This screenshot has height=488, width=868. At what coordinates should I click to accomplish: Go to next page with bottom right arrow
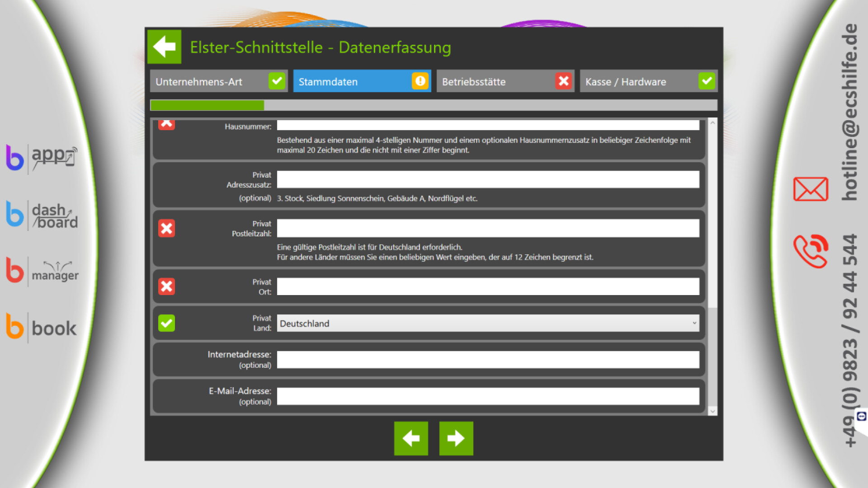point(456,438)
